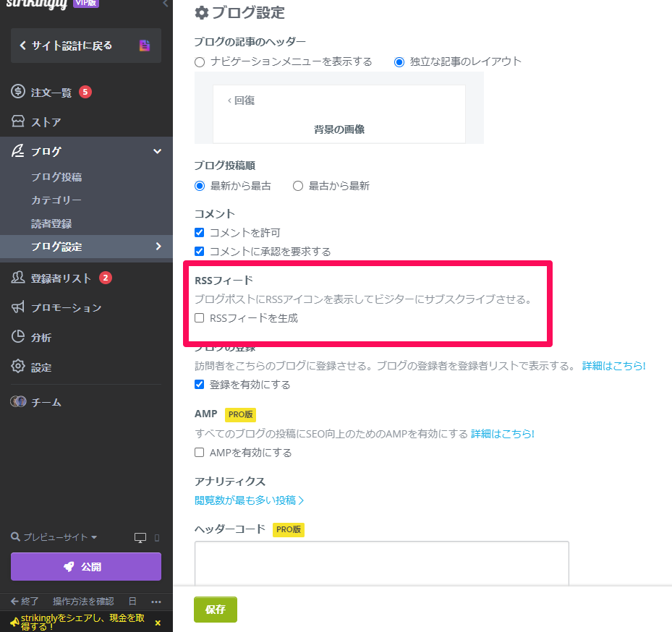Select ナビゲーションメニューを表示する radio option

200,62
